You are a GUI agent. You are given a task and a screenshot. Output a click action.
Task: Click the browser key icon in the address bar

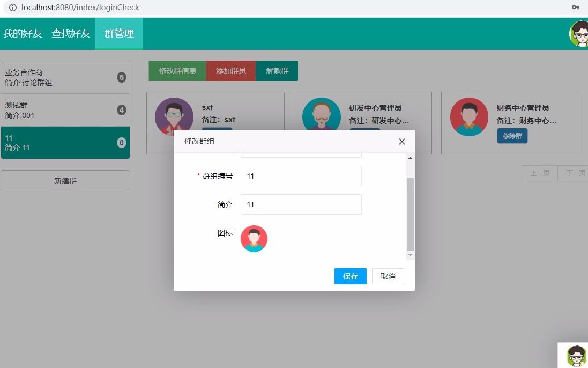pos(575,8)
